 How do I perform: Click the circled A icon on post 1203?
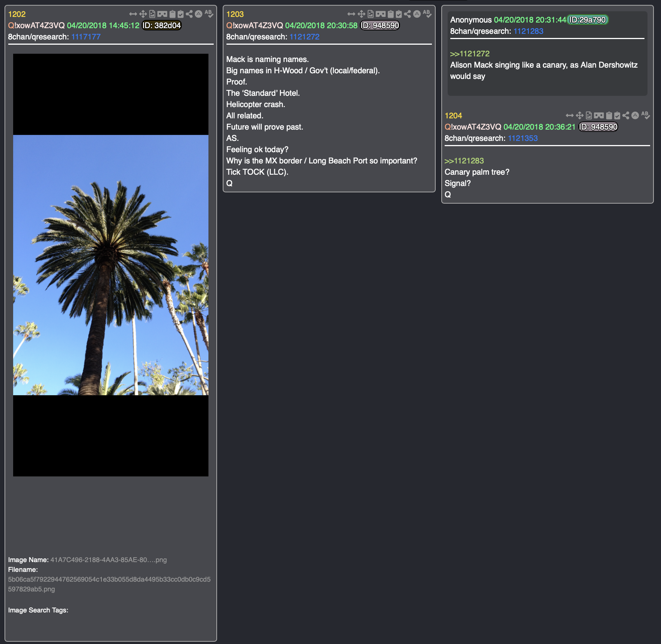click(x=417, y=14)
